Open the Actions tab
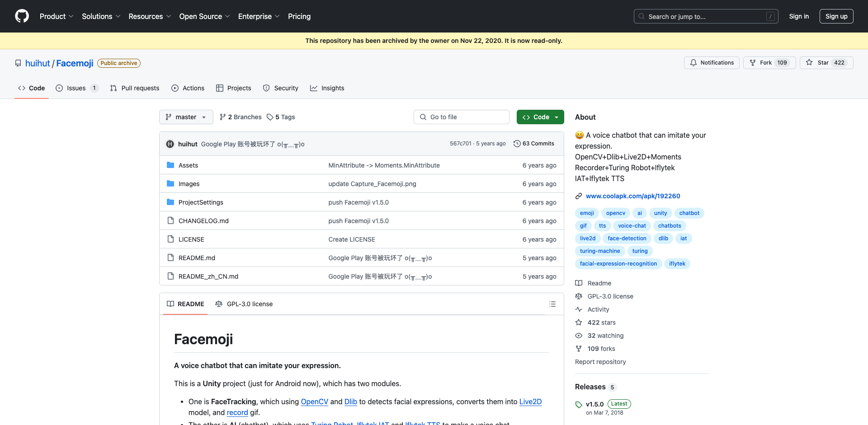The width and height of the screenshot is (868, 425). tap(188, 88)
